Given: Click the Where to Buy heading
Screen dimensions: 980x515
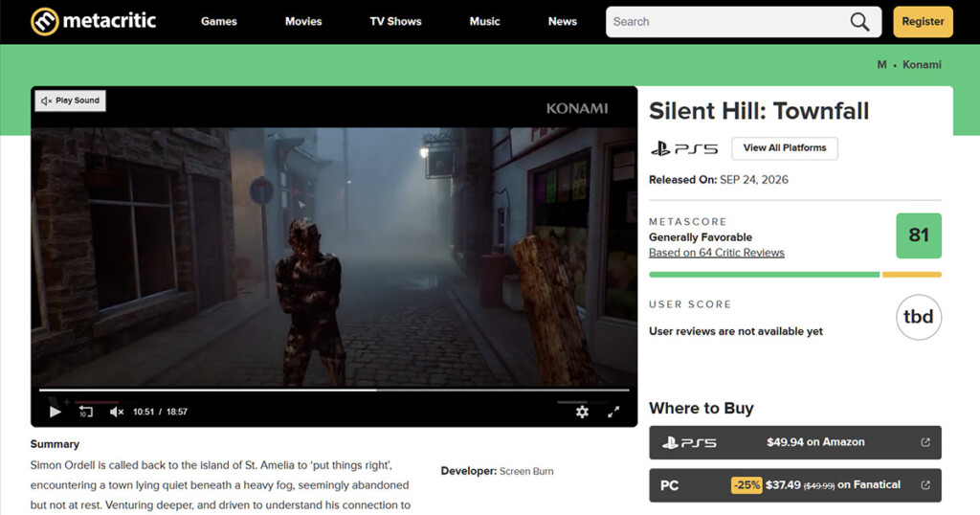Looking at the screenshot, I should coord(702,408).
